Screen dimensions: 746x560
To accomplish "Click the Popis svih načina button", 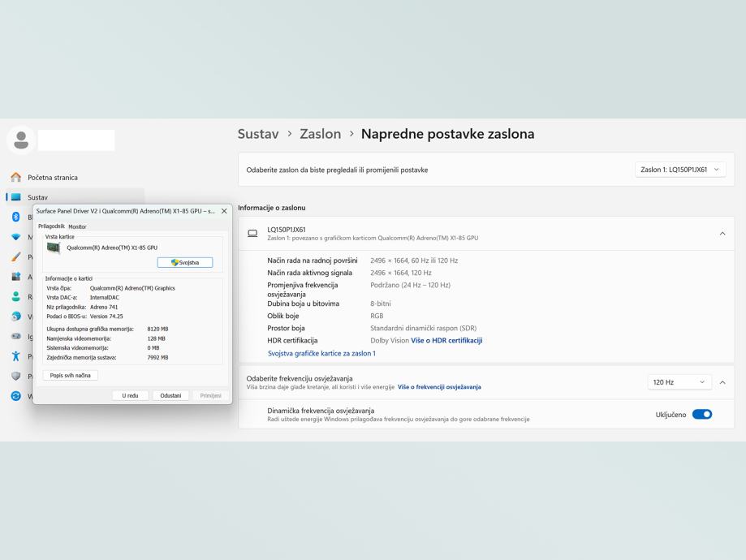I will [x=71, y=375].
